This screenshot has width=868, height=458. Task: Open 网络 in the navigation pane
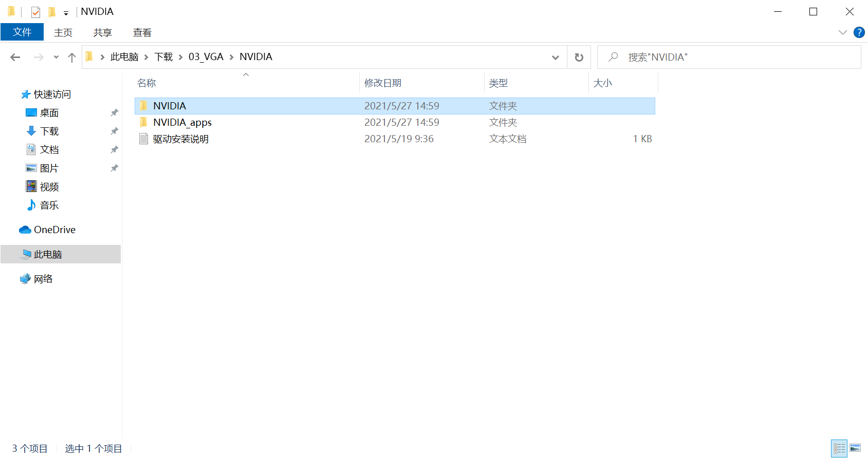[43, 279]
